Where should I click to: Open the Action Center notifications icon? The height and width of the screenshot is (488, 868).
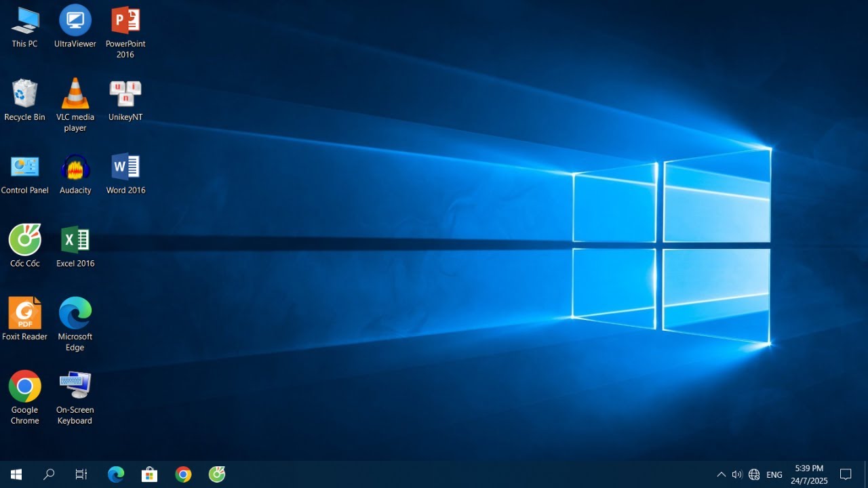point(846,474)
